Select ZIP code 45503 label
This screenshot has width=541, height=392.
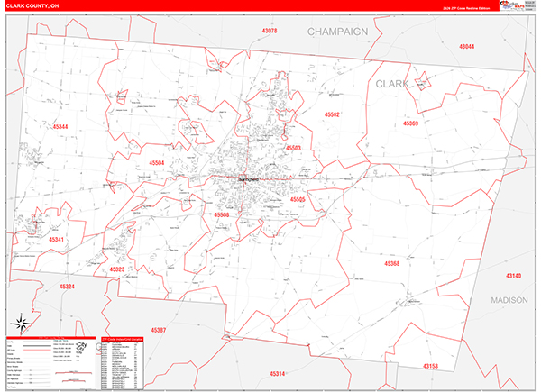293,149
